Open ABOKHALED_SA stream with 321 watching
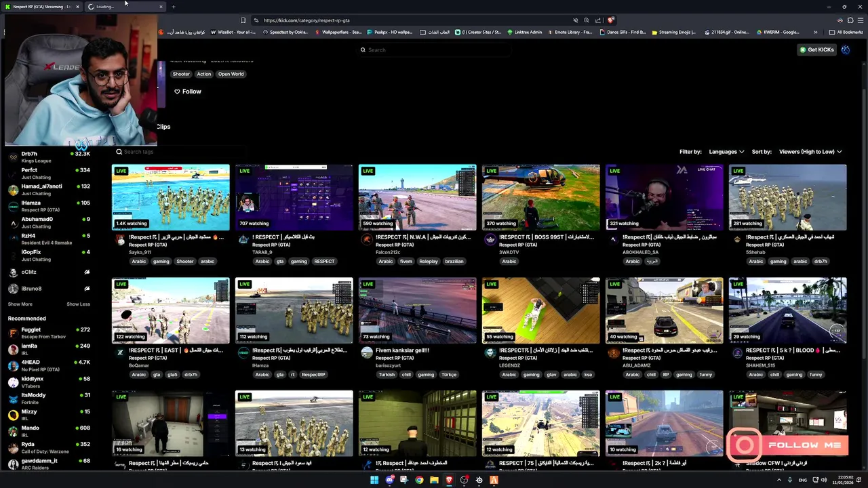This screenshot has width=868, height=488. 664,197
